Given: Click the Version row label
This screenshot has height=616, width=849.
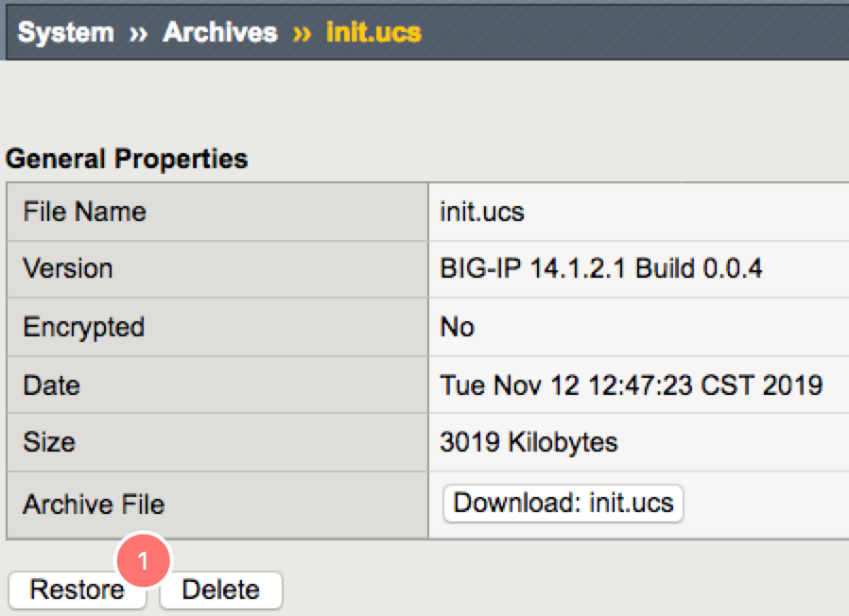Looking at the screenshot, I should [x=67, y=268].
